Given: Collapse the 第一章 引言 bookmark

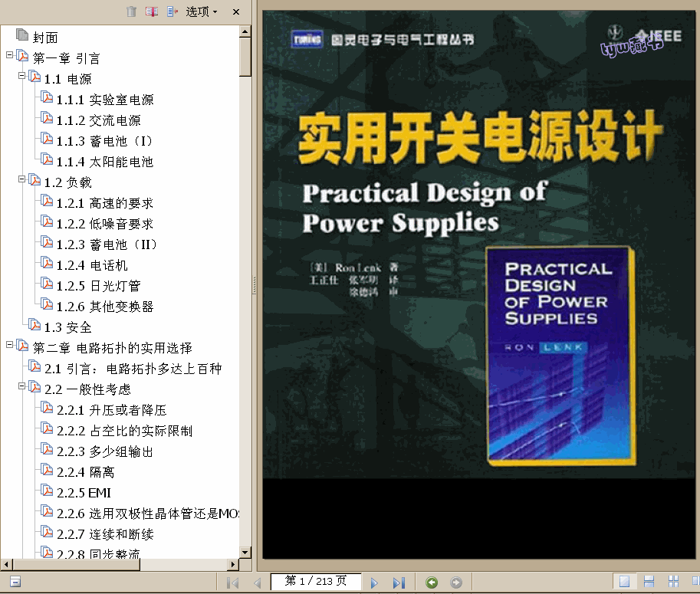Looking at the screenshot, I should point(9,55).
